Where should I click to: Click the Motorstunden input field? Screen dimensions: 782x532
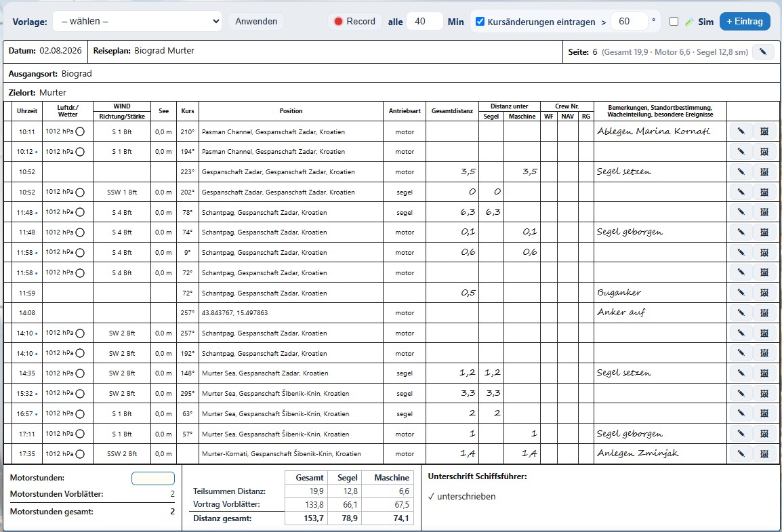[x=153, y=478]
